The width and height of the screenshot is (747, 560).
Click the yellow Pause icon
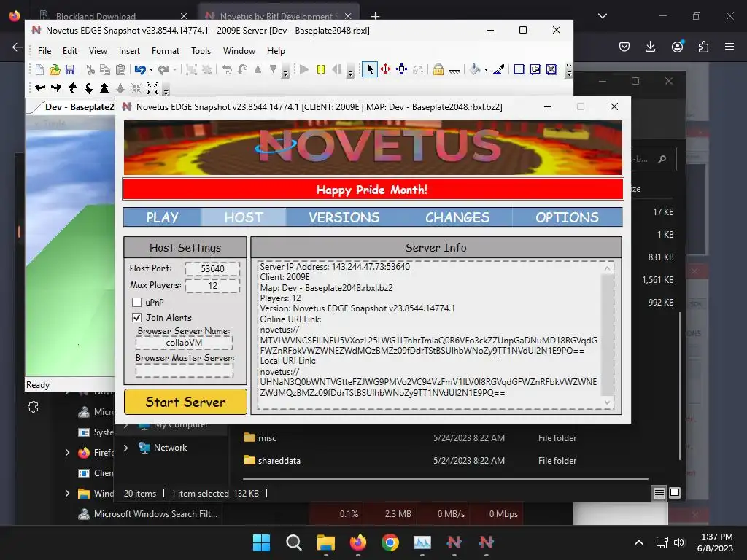point(321,69)
